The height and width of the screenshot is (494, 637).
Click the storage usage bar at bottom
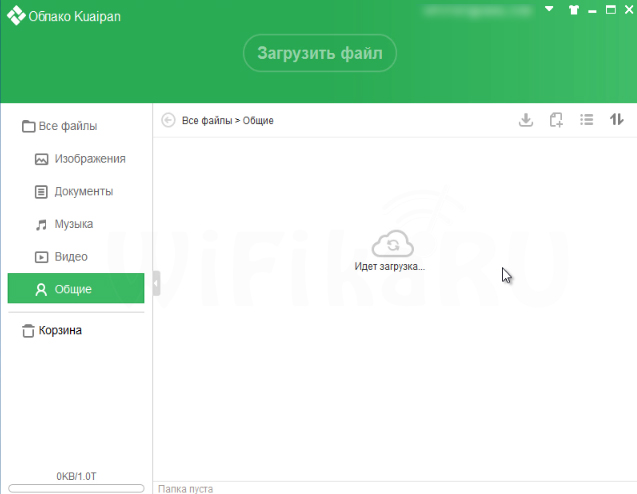75,488
